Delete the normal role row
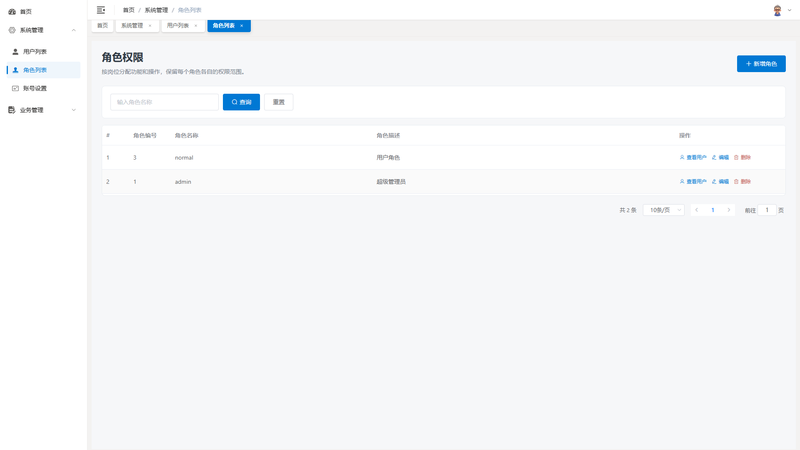800x450 pixels. coord(742,158)
